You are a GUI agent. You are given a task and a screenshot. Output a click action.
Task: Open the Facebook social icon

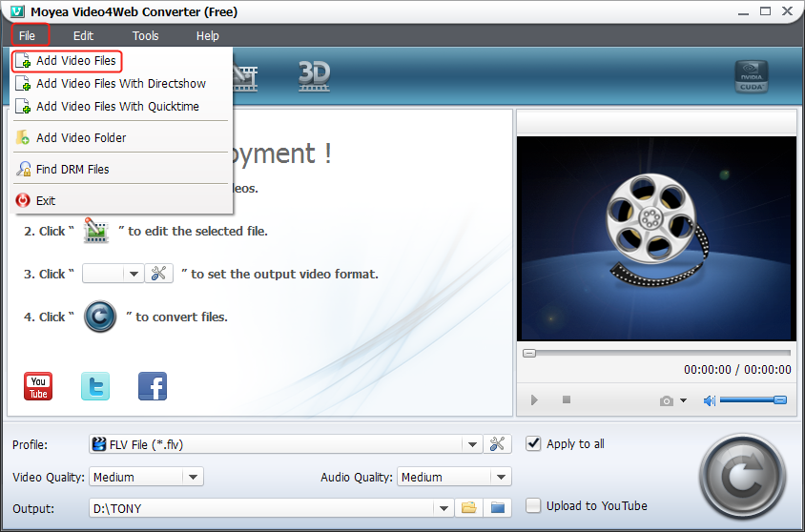(x=153, y=386)
